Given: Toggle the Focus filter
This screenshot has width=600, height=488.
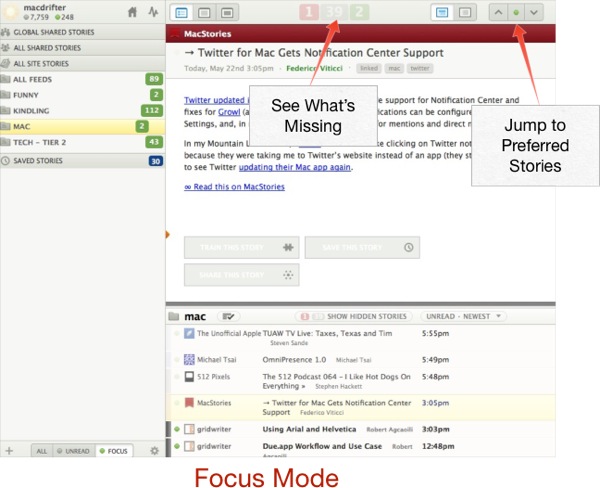Looking at the screenshot, I should (x=114, y=451).
